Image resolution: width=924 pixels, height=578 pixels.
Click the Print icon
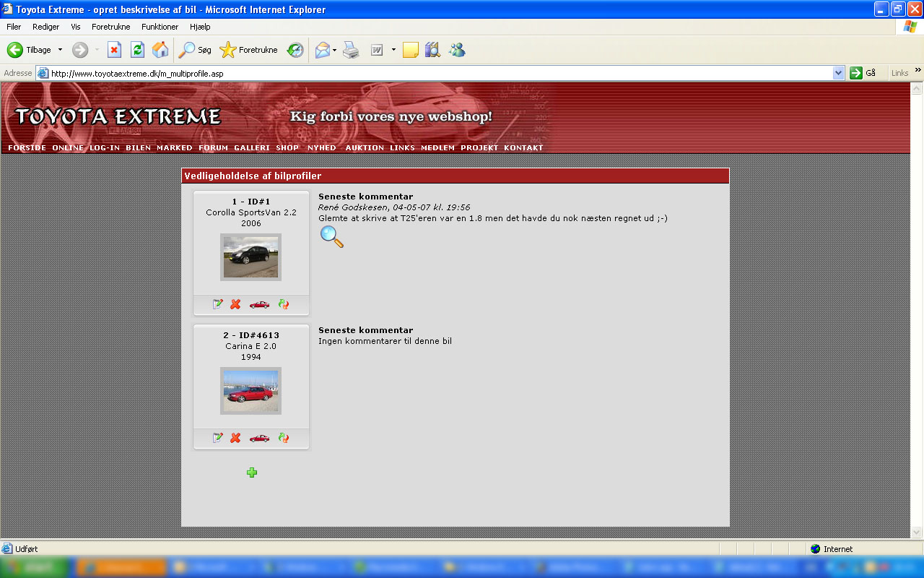(351, 50)
